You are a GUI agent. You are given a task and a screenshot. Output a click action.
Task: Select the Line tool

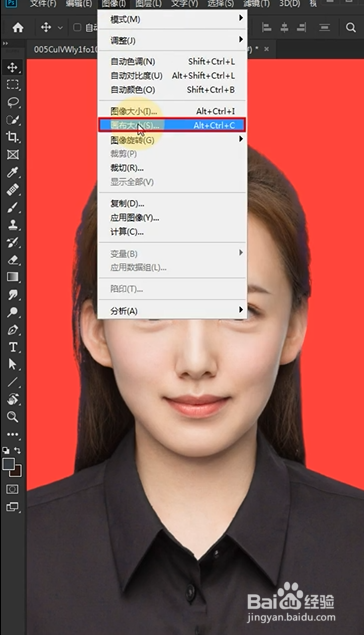13,382
